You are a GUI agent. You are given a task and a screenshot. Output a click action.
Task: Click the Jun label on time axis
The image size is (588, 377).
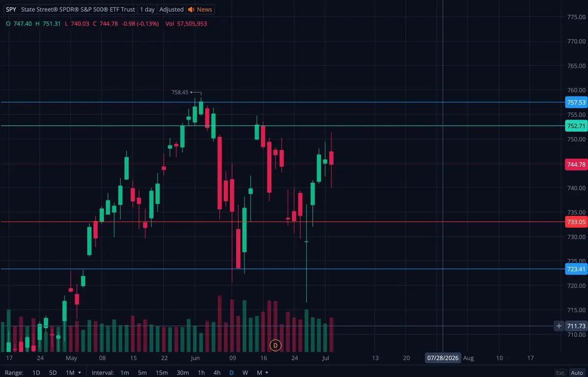(x=195, y=358)
